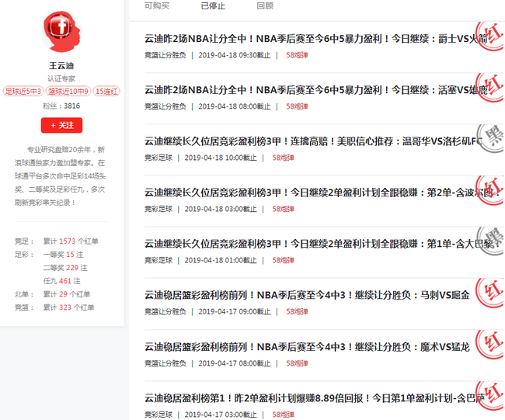Click 累计 1573 个红单 stat
The width and height of the screenshot is (505, 420).
71,241
